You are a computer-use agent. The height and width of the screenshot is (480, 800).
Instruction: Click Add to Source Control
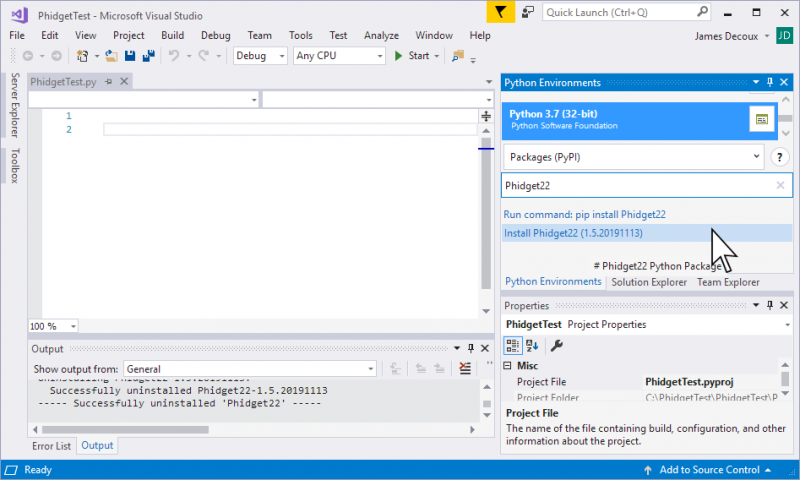(x=709, y=470)
